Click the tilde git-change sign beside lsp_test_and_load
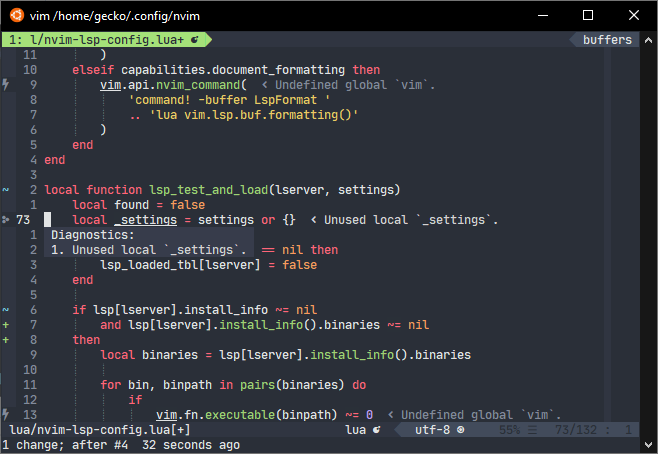 [x=5, y=190]
